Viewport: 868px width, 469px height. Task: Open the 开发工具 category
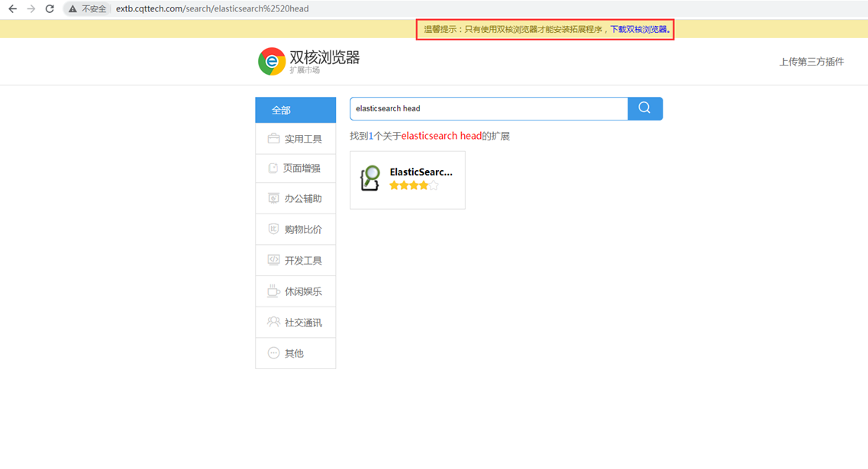[295, 261]
